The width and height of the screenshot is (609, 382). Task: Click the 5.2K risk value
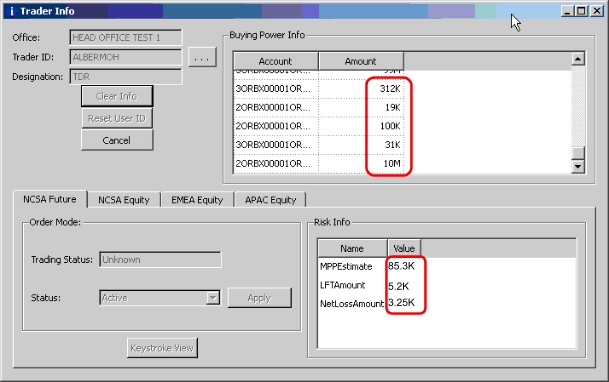(398, 286)
